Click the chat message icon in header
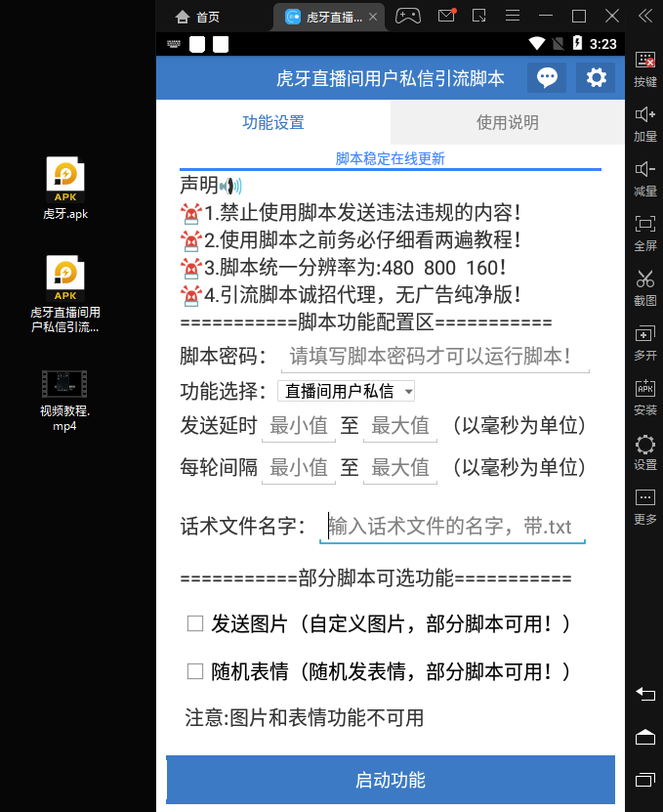 click(x=547, y=78)
